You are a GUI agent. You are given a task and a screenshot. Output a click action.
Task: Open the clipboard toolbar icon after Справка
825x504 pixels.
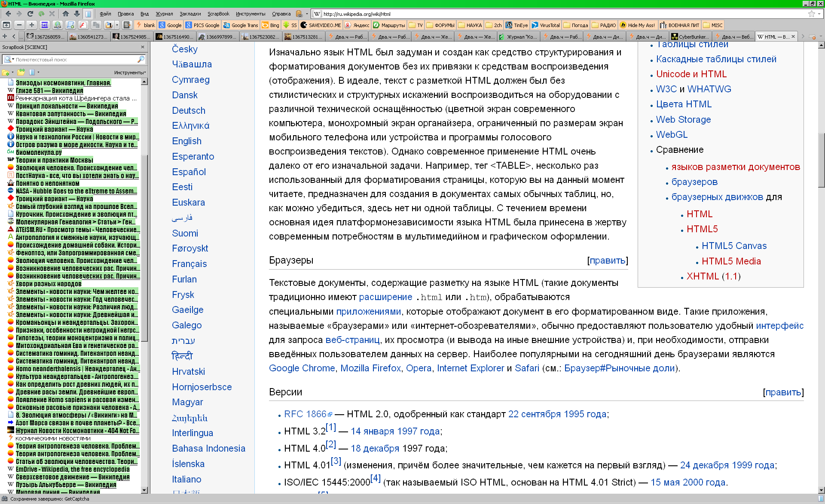coord(299,14)
